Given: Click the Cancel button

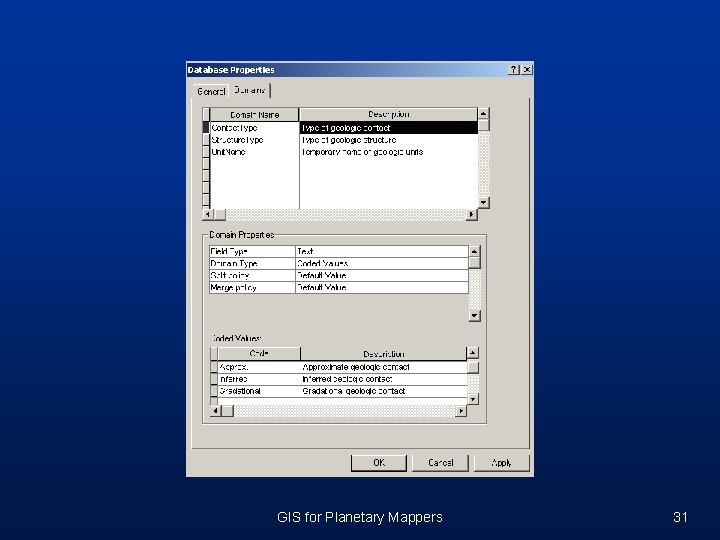Looking at the screenshot, I should [x=440, y=463].
